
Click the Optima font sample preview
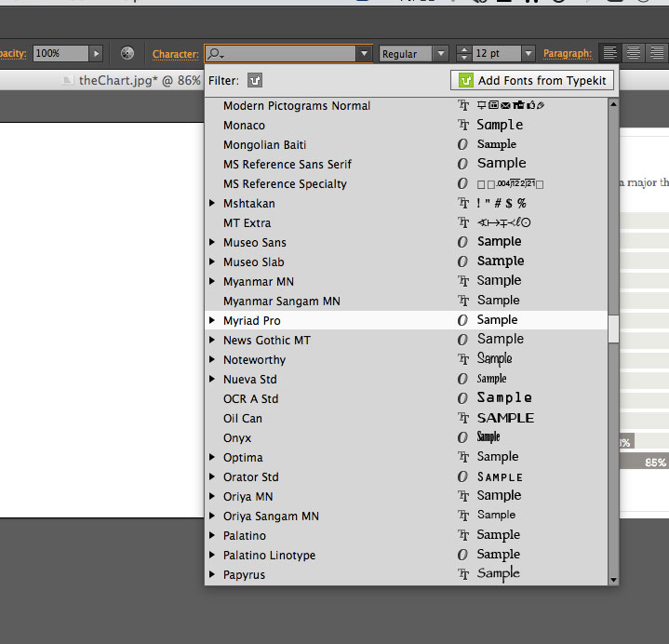click(x=498, y=457)
